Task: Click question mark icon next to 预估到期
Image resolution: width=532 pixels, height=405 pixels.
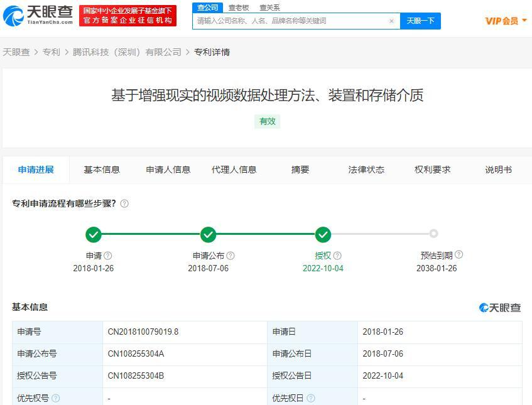Action: (x=459, y=256)
